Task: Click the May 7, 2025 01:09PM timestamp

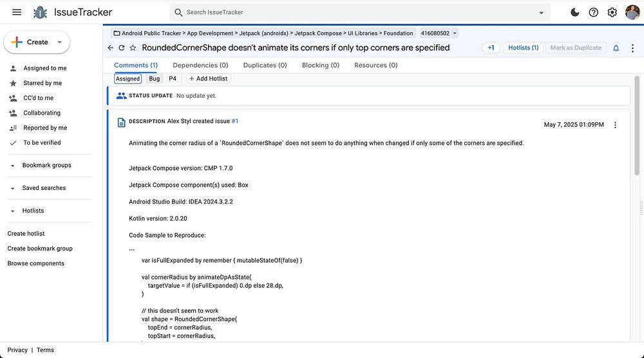Action: tap(574, 125)
